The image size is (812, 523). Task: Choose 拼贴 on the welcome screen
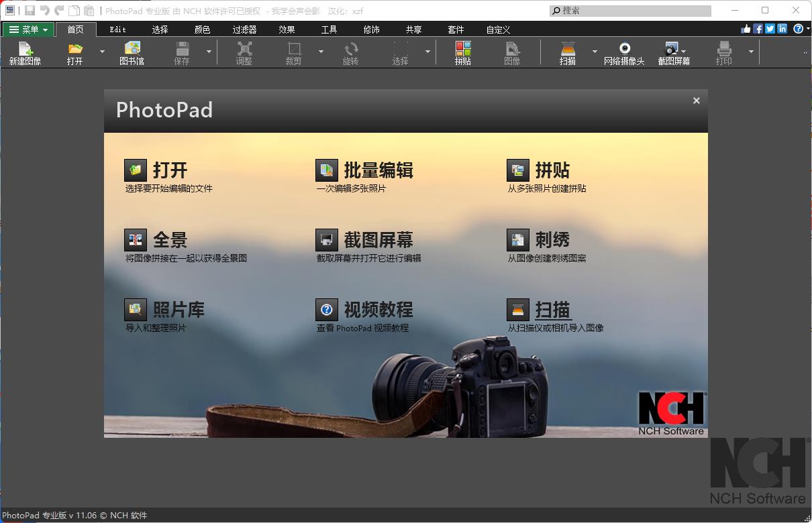(x=539, y=170)
